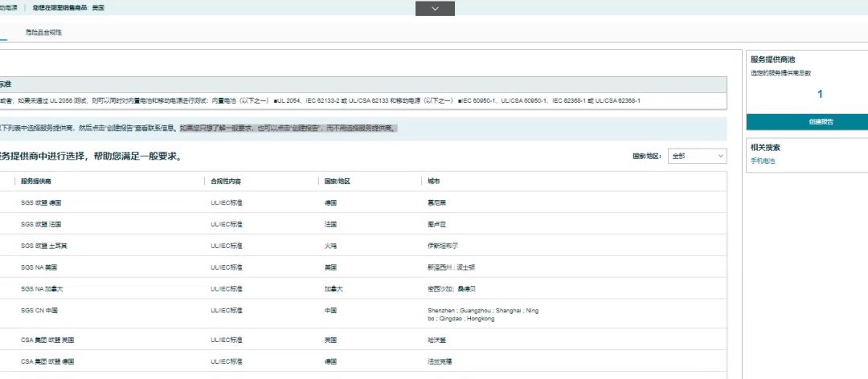Click the 您想在哪里销售商品: 美国 label
868x379 pixels.
tap(68, 8)
